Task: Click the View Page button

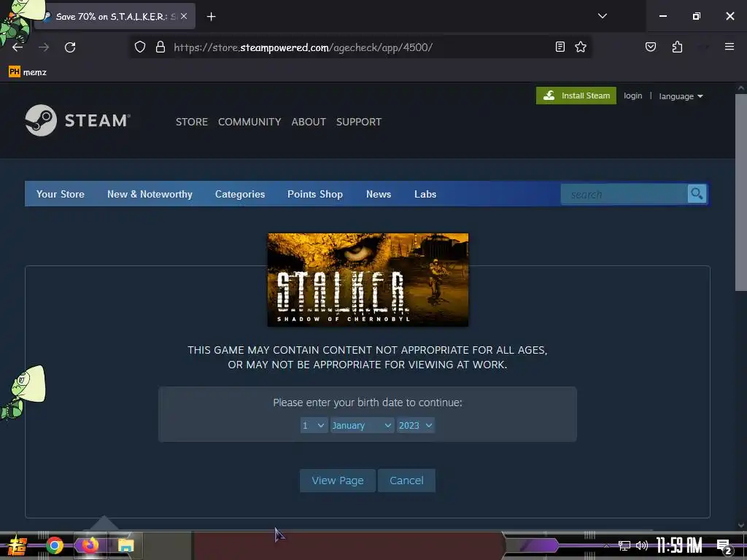Action: point(337,481)
